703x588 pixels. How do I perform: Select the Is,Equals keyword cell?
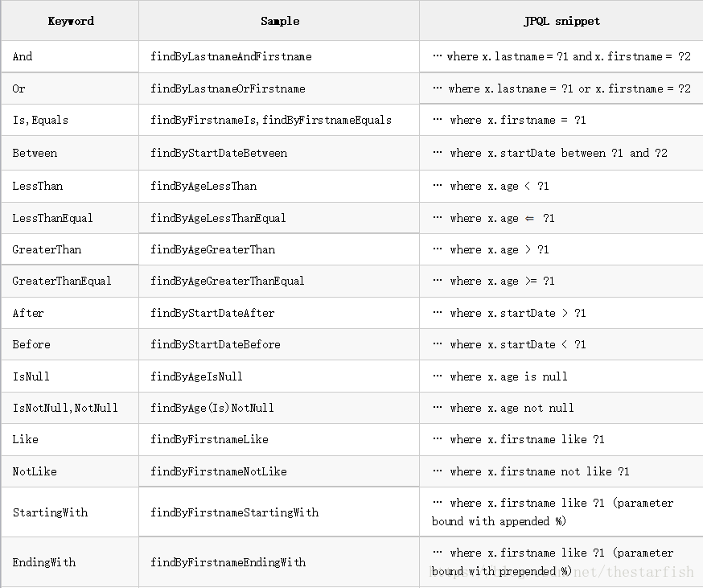(x=69, y=120)
